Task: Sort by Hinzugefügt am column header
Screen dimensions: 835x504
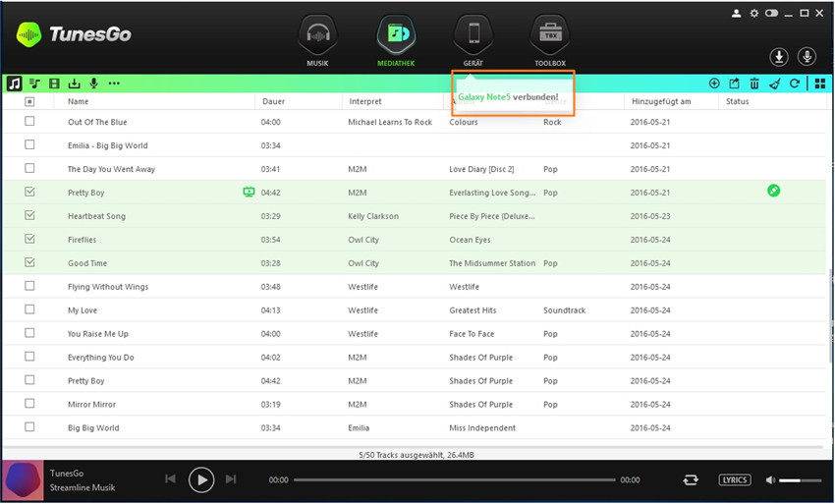Action: coord(661,101)
